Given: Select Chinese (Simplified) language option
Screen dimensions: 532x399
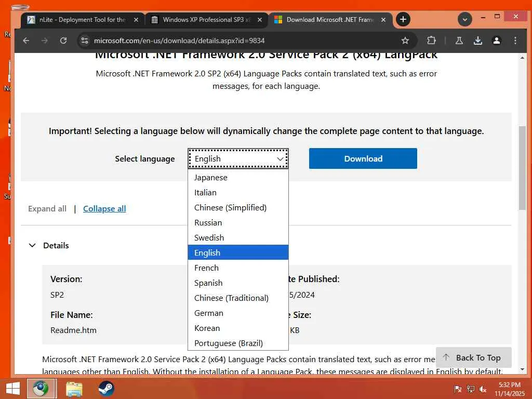Looking at the screenshot, I should 238,208.
